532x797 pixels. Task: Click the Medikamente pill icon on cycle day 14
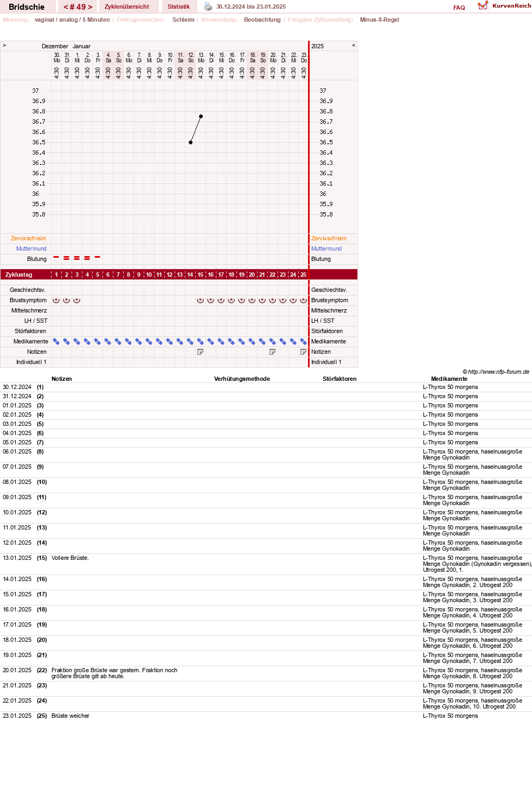click(190, 341)
